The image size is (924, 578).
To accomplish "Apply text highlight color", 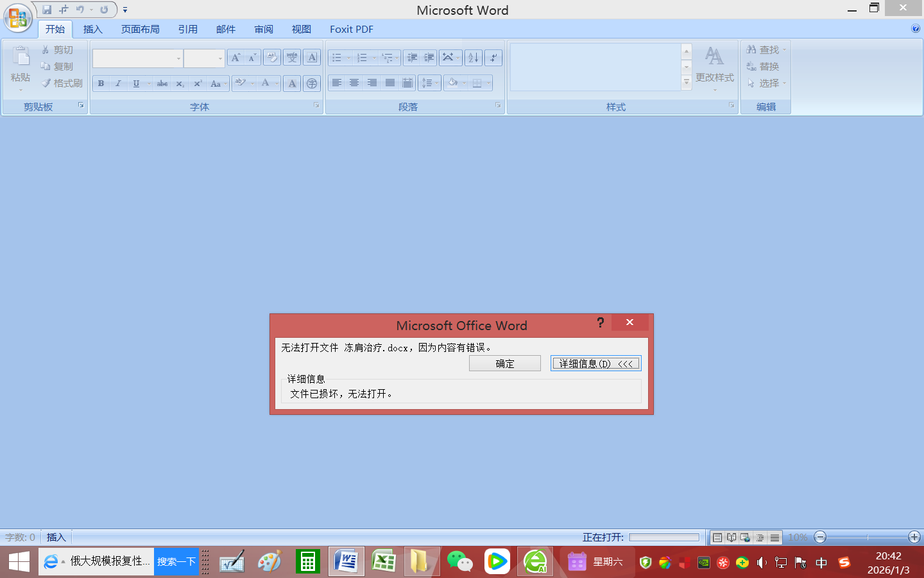I will coord(241,83).
